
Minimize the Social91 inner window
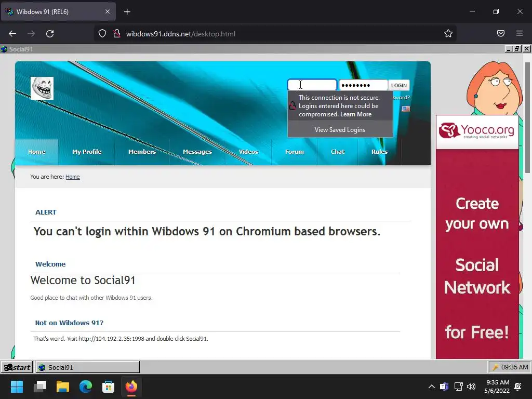[508, 49]
